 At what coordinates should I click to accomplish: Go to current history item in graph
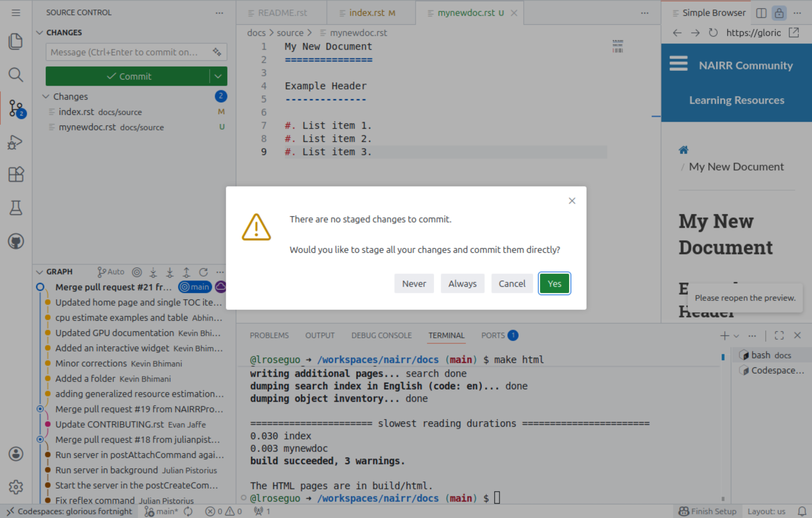137,272
